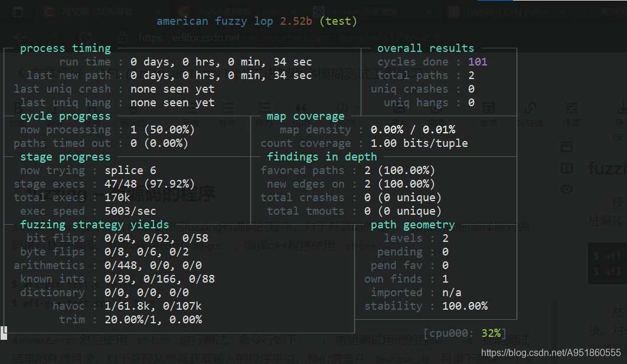The width and height of the screenshot is (627, 364).
Task: Click the lock icon in address bar
Action: coord(122,38)
